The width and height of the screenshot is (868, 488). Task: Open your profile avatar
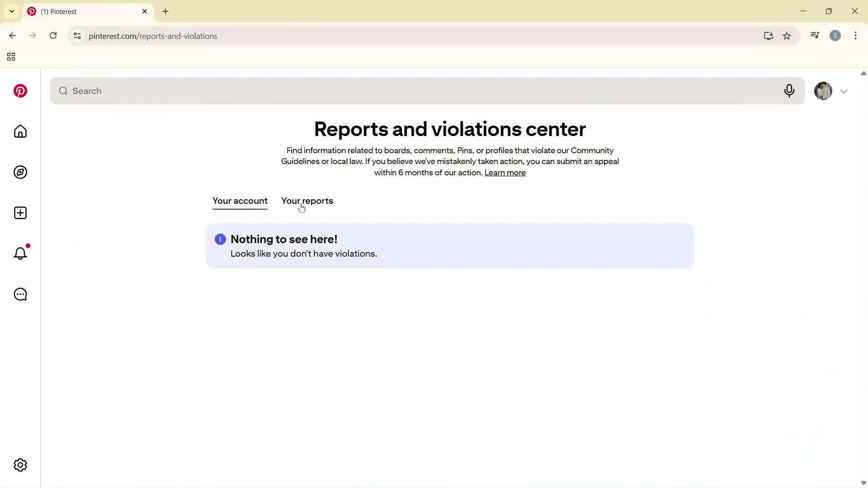(x=824, y=91)
